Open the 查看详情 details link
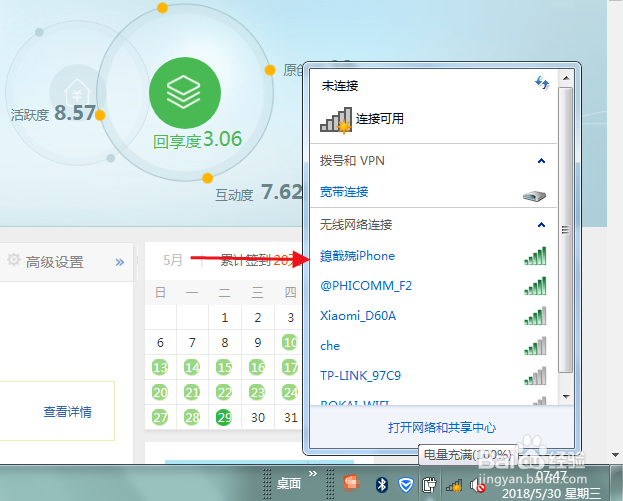Screen dimensions: 623x501 coord(68,412)
